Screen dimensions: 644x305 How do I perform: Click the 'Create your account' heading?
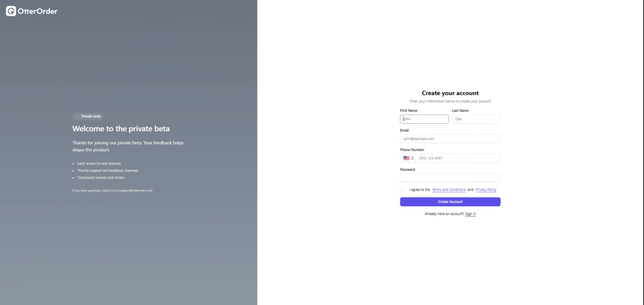450,93
